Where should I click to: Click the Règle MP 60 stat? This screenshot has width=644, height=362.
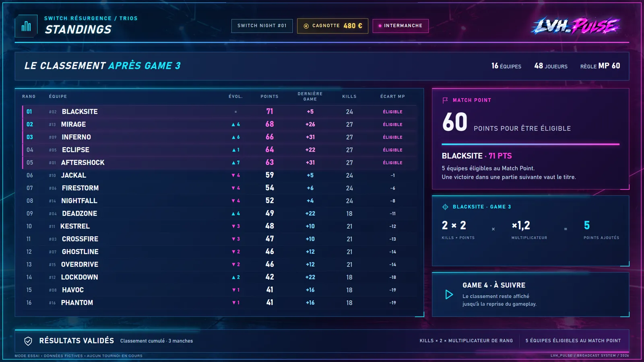tap(600, 66)
